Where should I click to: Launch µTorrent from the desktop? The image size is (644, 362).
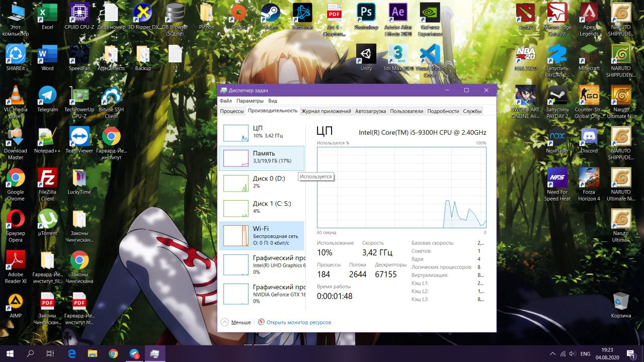pos(48,222)
